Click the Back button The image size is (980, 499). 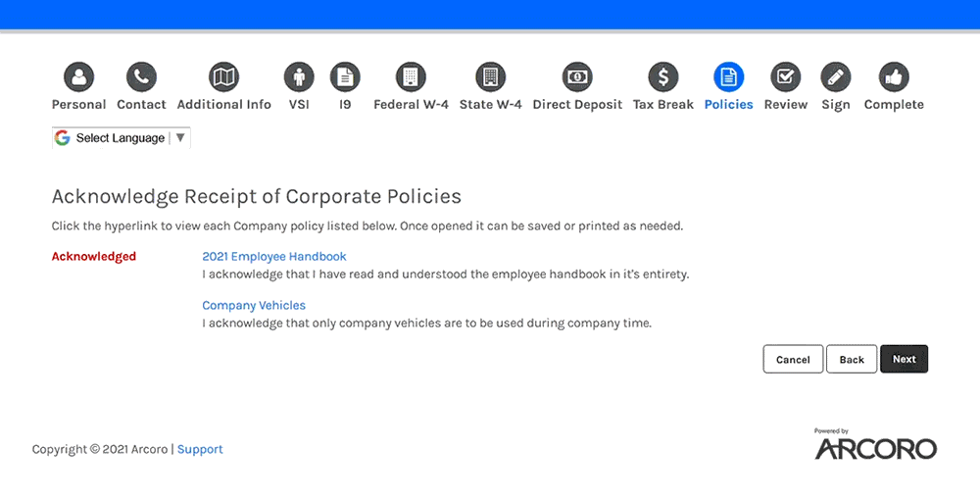852,359
